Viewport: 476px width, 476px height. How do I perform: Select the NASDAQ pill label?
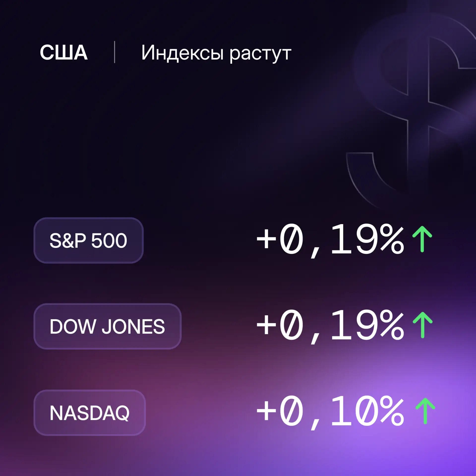pyautogui.click(x=89, y=413)
